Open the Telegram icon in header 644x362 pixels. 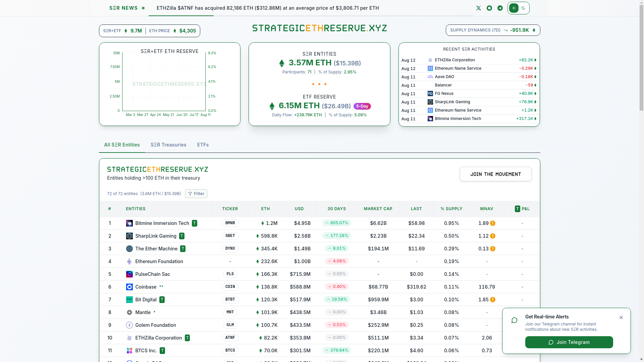500,8
